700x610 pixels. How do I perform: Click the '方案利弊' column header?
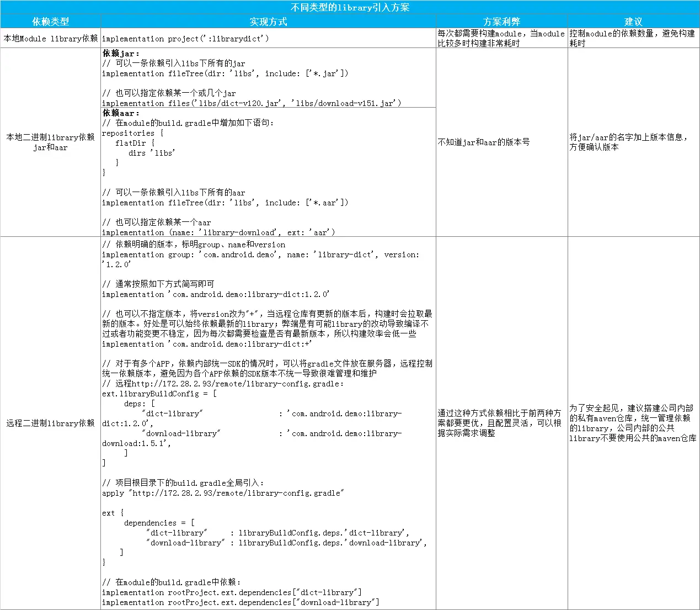501,22
